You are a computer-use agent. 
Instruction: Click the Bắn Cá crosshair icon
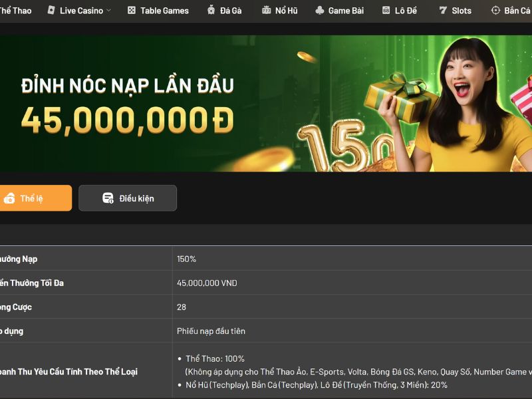pyautogui.click(x=495, y=11)
